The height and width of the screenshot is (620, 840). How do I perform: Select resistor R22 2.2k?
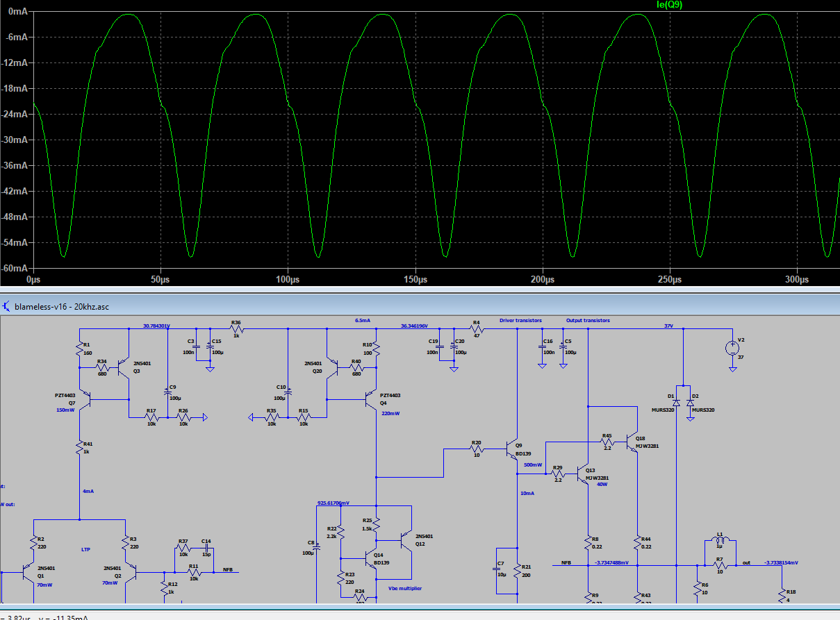pyautogui.click(x=341, y=533)
